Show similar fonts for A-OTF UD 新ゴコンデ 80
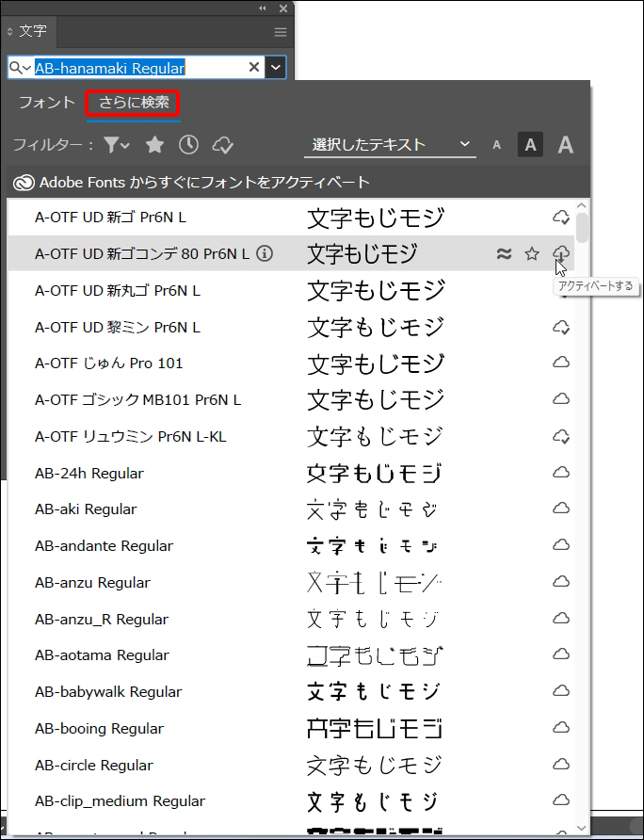Screen dimensions: 644x840 pos(504,253)
